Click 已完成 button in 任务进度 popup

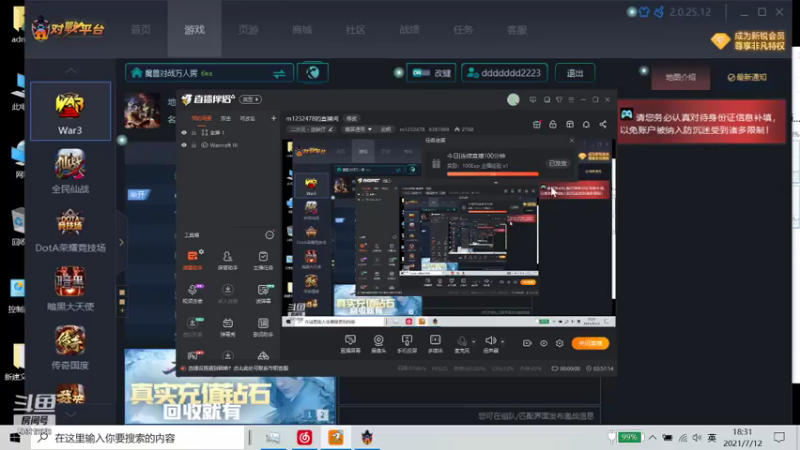pos(558,163)
